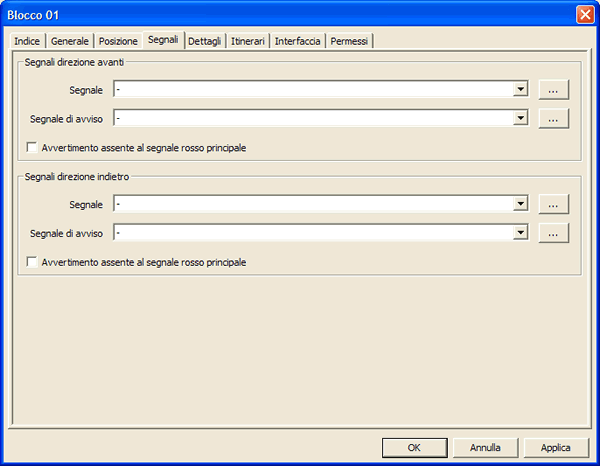Switch to the Indice tab
Image resolution: width=600 pixels, height=466 pixels.
coord(27,41)
